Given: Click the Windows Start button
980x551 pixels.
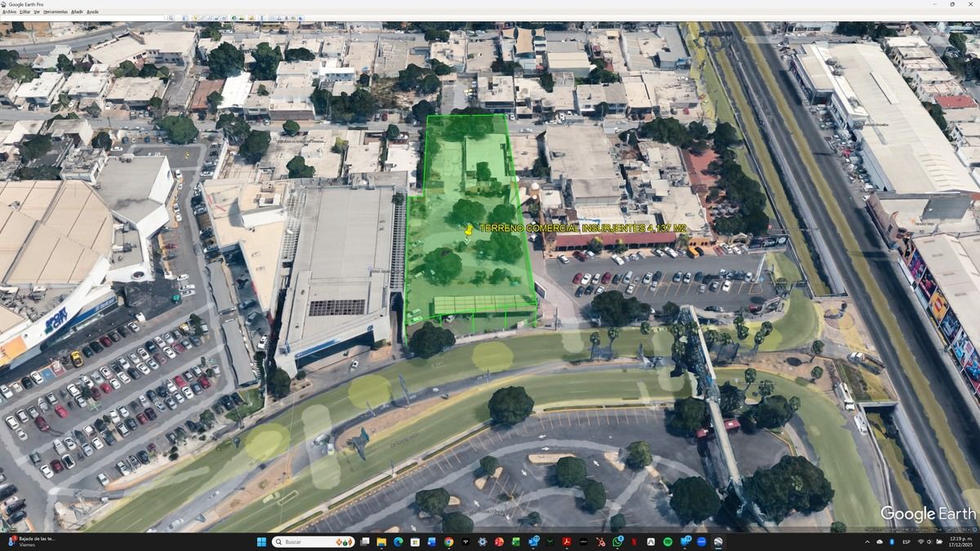Looking at the screenshot, I should click(x=261, y=542).
